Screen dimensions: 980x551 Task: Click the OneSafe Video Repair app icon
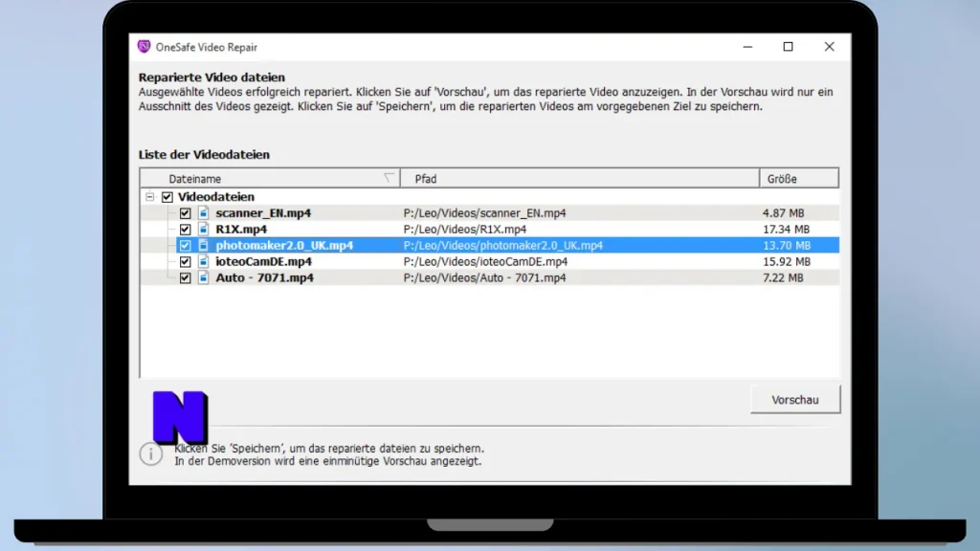coord(145,47)
